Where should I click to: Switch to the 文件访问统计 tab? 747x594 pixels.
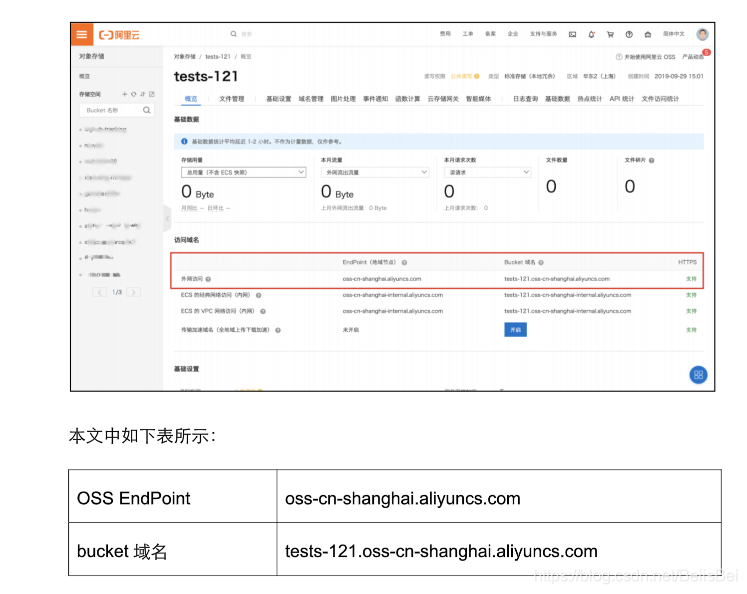(x=660, y=99)
